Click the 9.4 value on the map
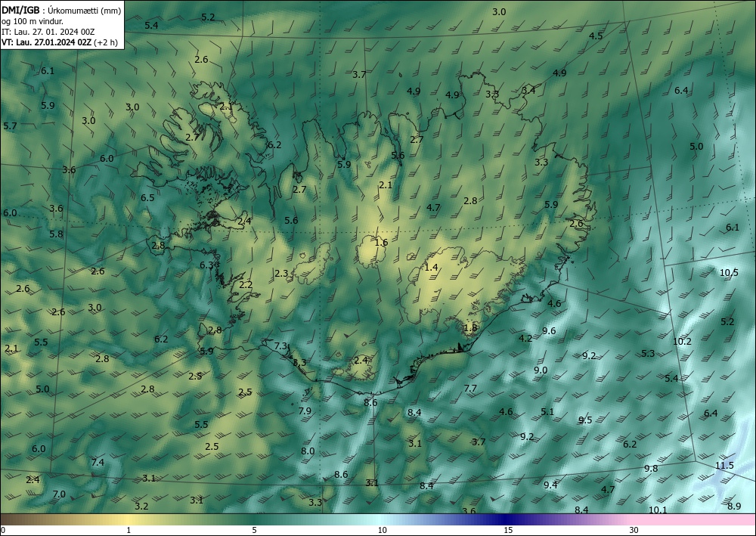Screen dimensions: 756x536 (x=550, y=485)
